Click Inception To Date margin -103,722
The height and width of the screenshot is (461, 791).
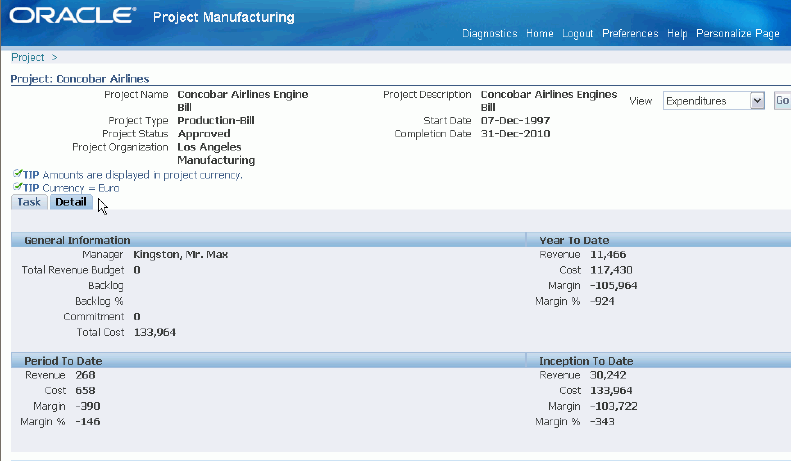tap(613, 407)
